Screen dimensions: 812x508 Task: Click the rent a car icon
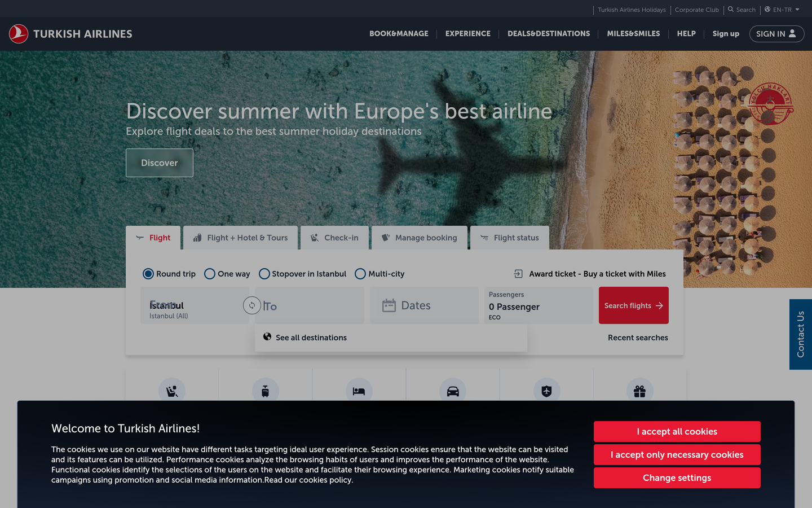[x=453, y=391]
